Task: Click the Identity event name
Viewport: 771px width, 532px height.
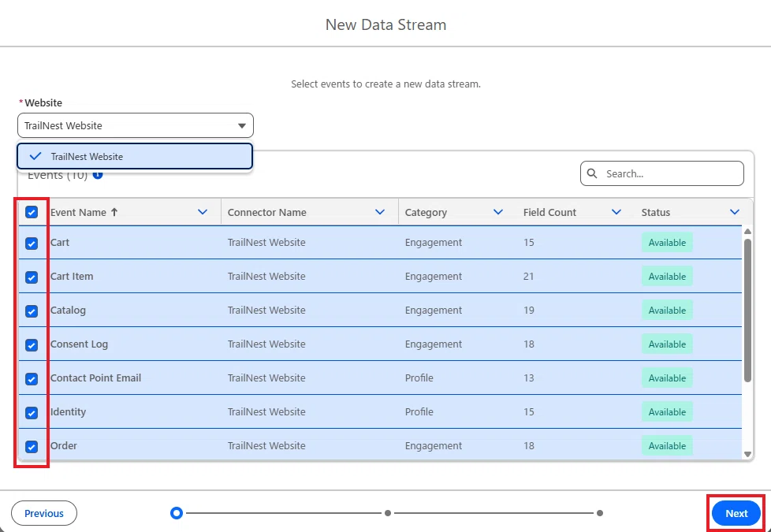Action: [x=69, y=412]
